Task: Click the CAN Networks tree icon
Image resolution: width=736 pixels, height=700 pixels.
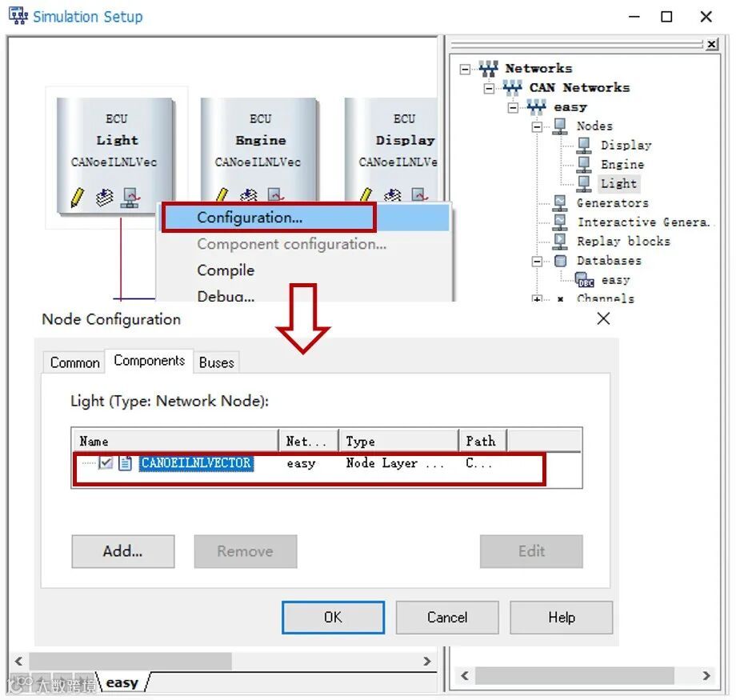Action: (512, 88)
